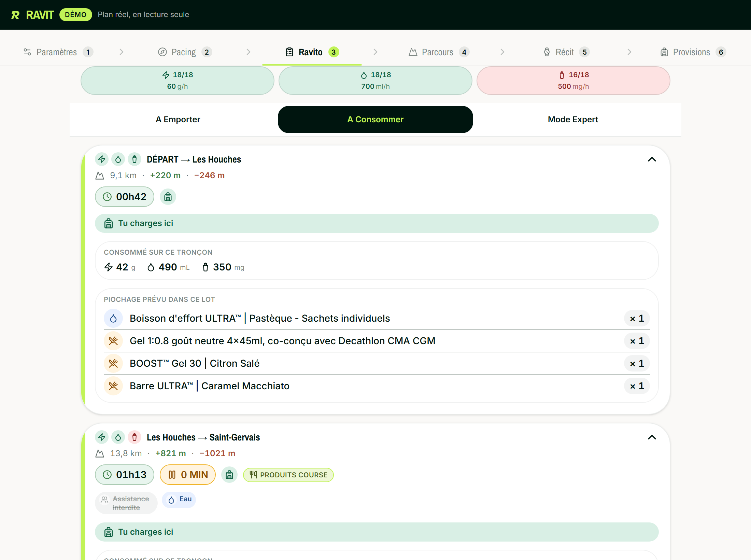This screenshot has height=560, width=751.
Task: Click the Eau chip
Action: point(179,500)
